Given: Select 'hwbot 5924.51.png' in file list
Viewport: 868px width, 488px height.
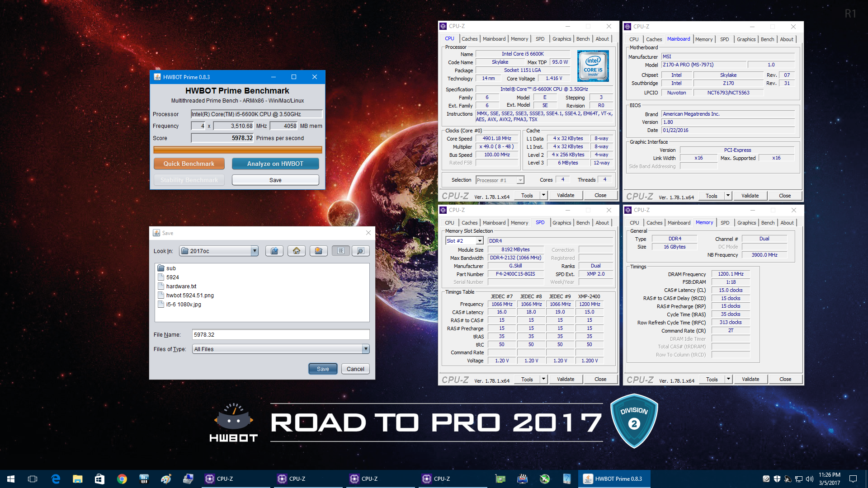Looking at the screenshot, I should click(186, 295).
